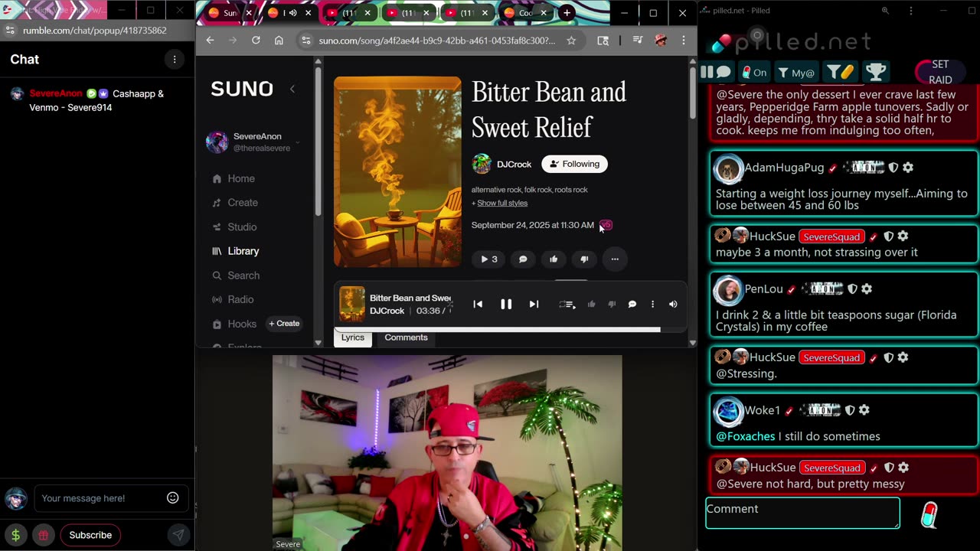Image resolution: width=980 pixels, height=551 pixels.
Task: Filter My@ mentions in Pilled
Action: [x=796, y=73]
